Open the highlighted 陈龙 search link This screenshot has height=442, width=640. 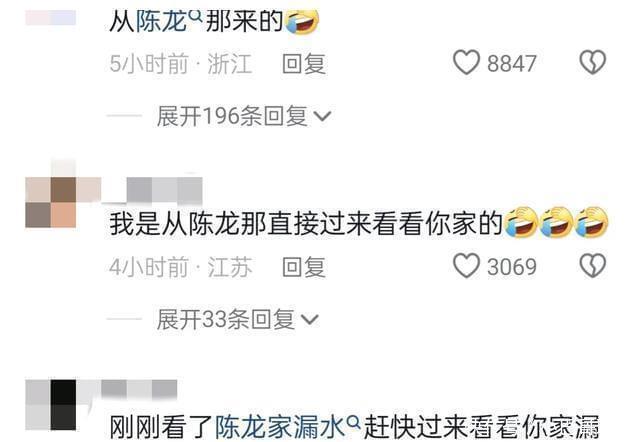[x=162, y=21]
